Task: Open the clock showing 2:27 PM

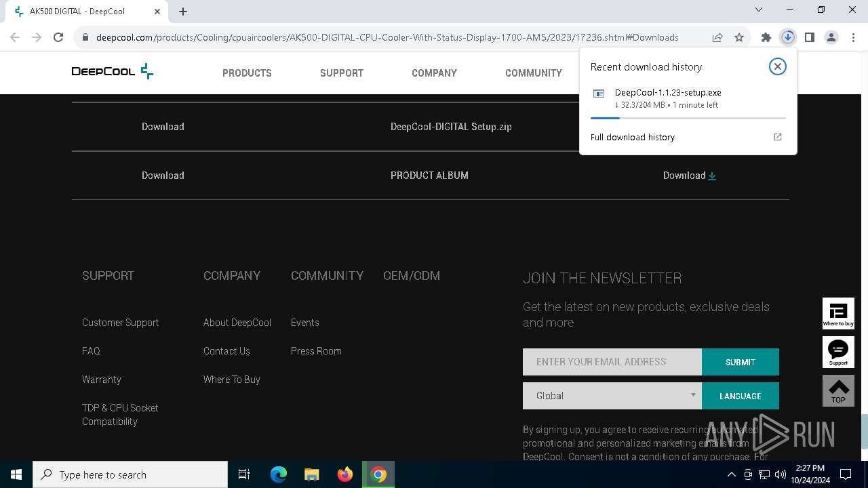Action: 810,474
